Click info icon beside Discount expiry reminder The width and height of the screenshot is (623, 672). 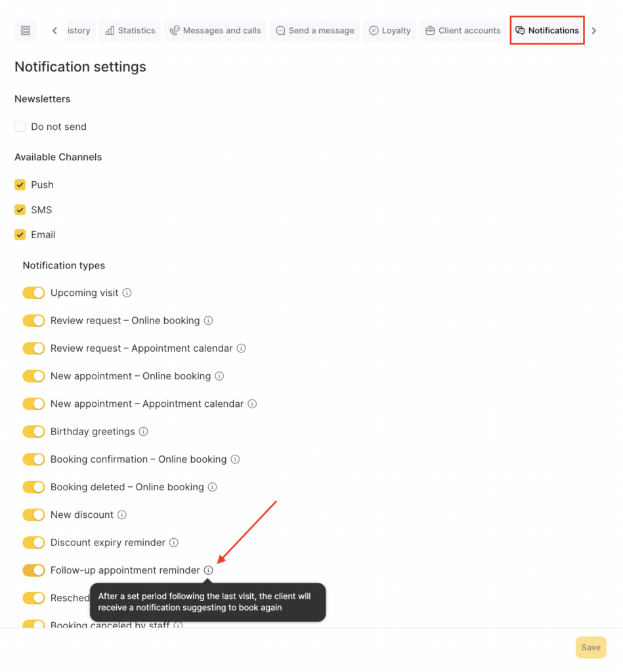pyautogui.click(x=174, y=543)
